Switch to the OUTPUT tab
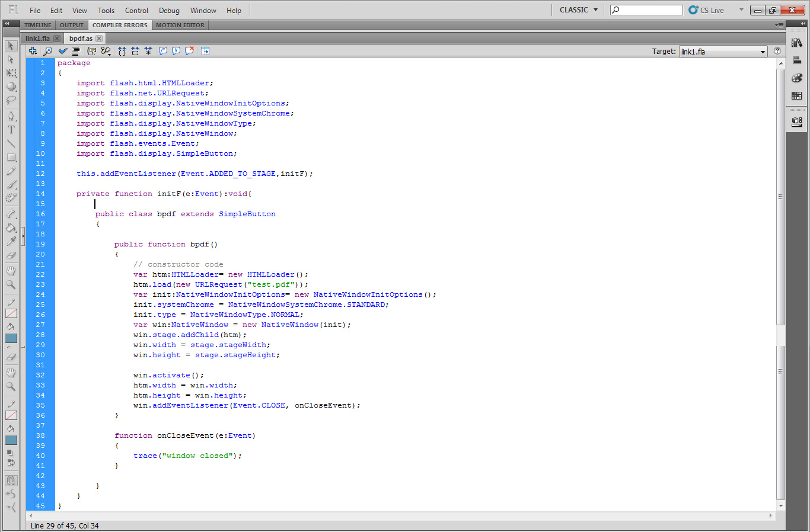 tap(72, 25)
